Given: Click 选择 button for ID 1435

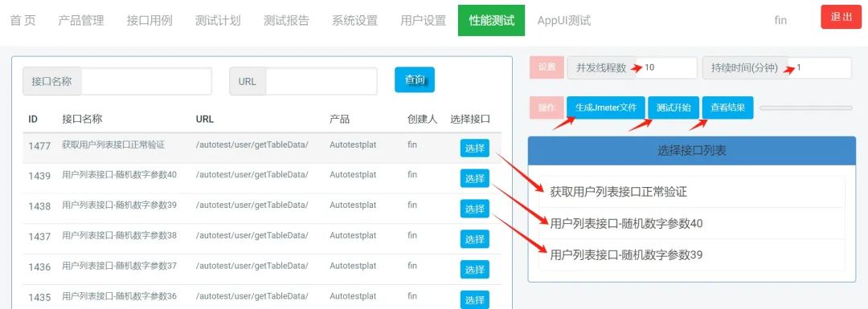Looking at the screenshot, I should pyautogui.click(x=475, y=300).
